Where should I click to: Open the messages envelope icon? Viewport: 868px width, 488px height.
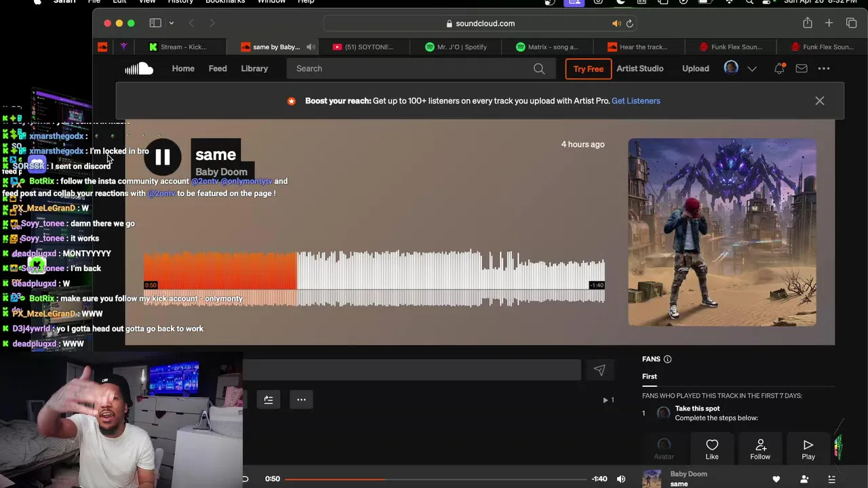coord(802,68)
